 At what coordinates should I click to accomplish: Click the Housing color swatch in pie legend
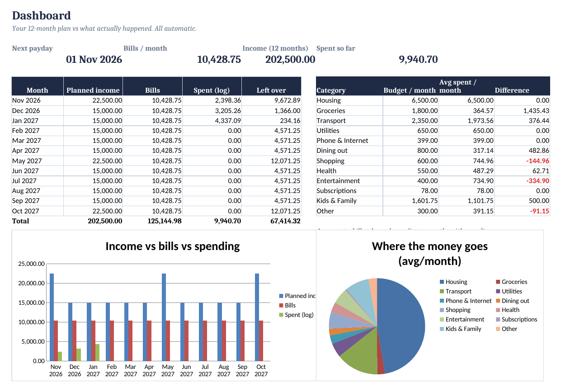tap(442, 282)
